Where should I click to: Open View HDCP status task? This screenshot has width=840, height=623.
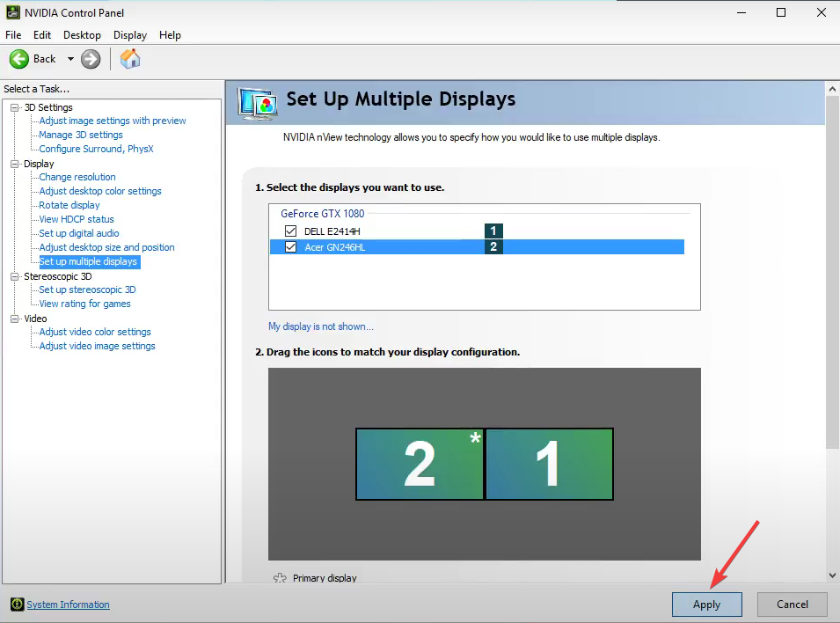click(77, 219)
